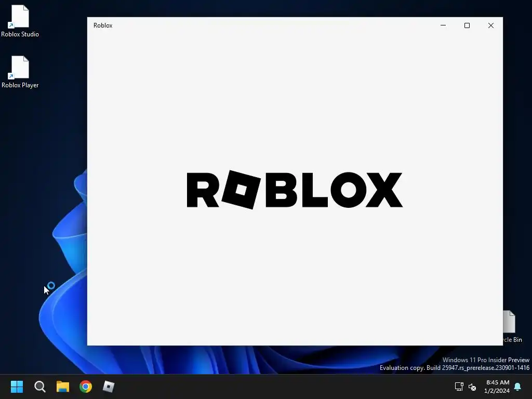
Task: Close the Roblox window
Action: pos(490,25)
